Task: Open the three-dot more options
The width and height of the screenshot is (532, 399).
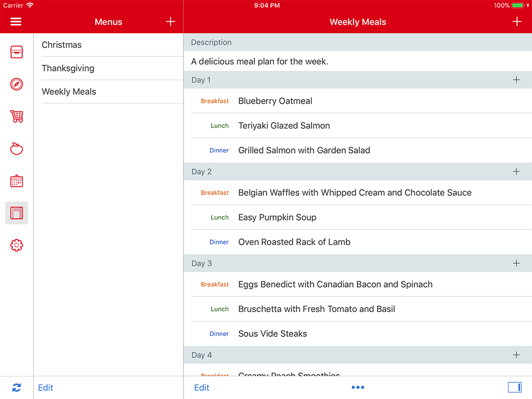Action: click(x=357, y=387)
